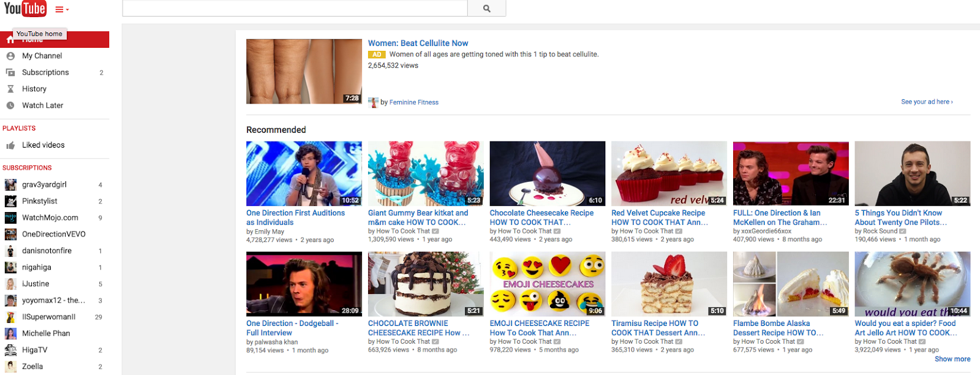Click the hourglass History icon
The image size is (980, 375).
click(x=10, y=89)
